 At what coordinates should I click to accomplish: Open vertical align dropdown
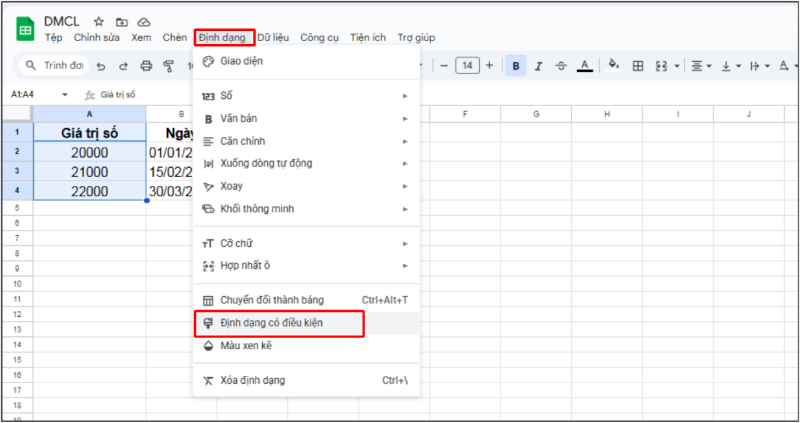(x=731, y=66)
